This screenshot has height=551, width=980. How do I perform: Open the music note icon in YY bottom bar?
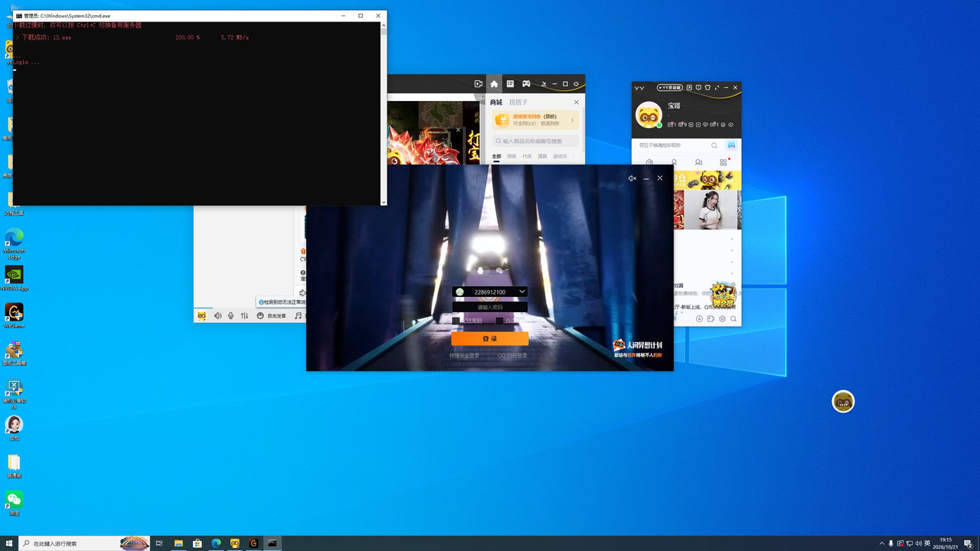[298, 315]
